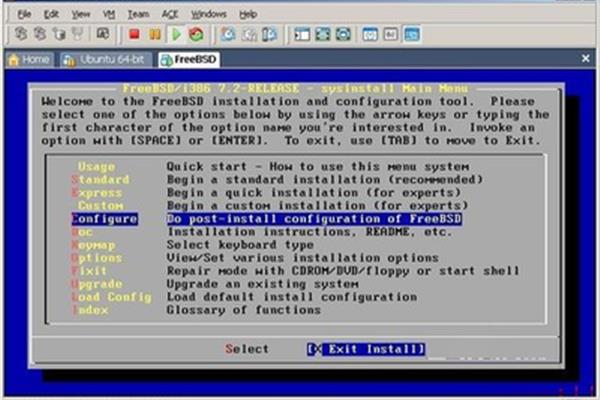Show the Appliance view icon
The image size is (600, 400).
(391, 34)
